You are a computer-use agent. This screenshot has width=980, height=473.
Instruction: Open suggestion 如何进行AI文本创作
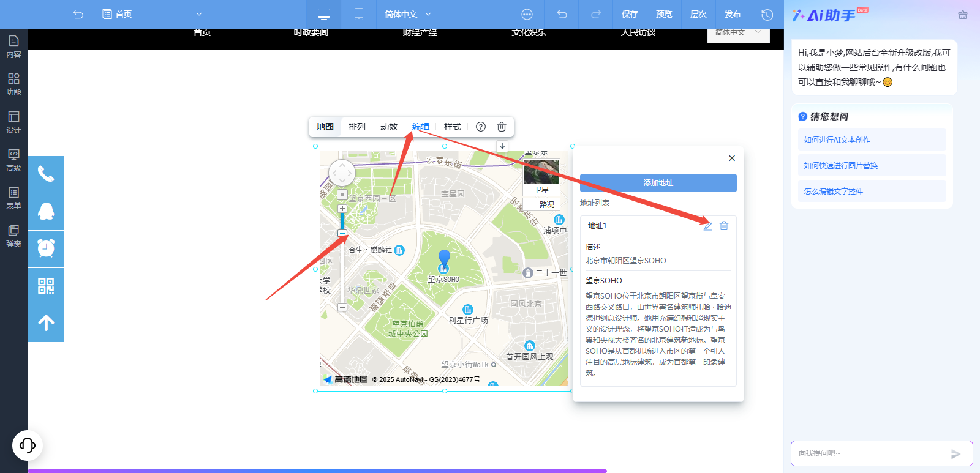(872, 140)
